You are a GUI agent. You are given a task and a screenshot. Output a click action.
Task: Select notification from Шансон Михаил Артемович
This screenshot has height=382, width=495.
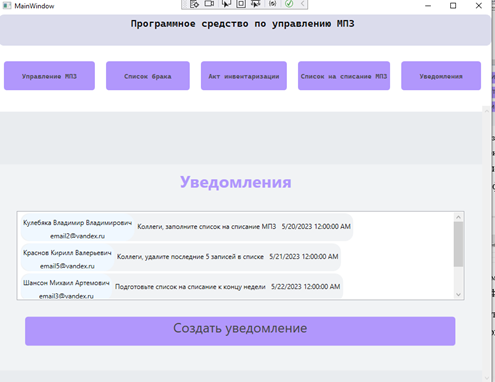[182, 286]
